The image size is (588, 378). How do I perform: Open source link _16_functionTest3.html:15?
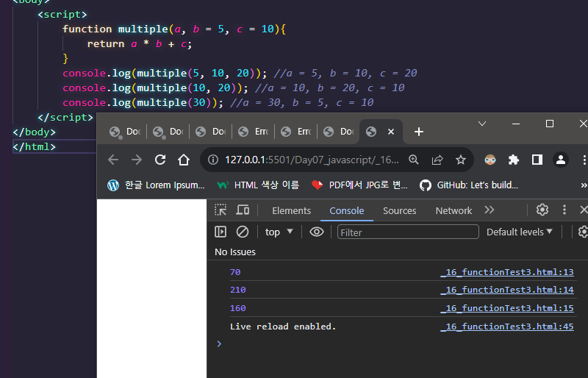pyautogui.click(x=507, y=308)
